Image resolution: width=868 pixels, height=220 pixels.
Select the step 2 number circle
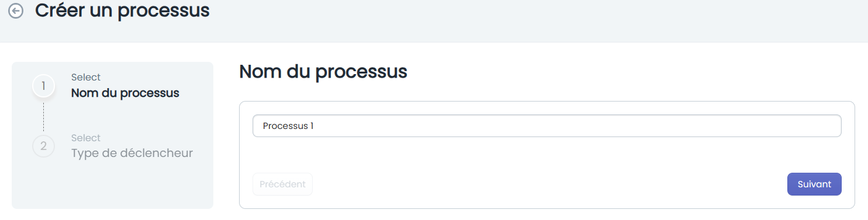click(43, 146)
